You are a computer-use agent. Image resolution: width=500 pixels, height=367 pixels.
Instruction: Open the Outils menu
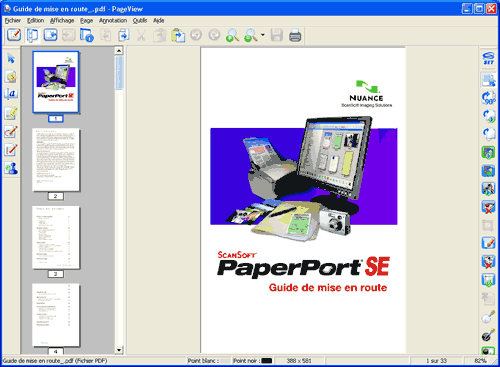140,21
